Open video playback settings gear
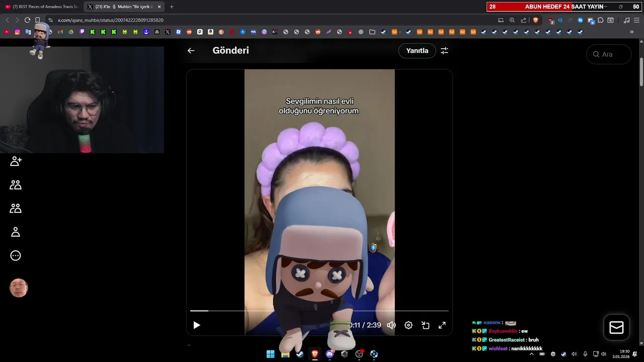The height and width of the screenshot is (362, 644). pos(409,325)
